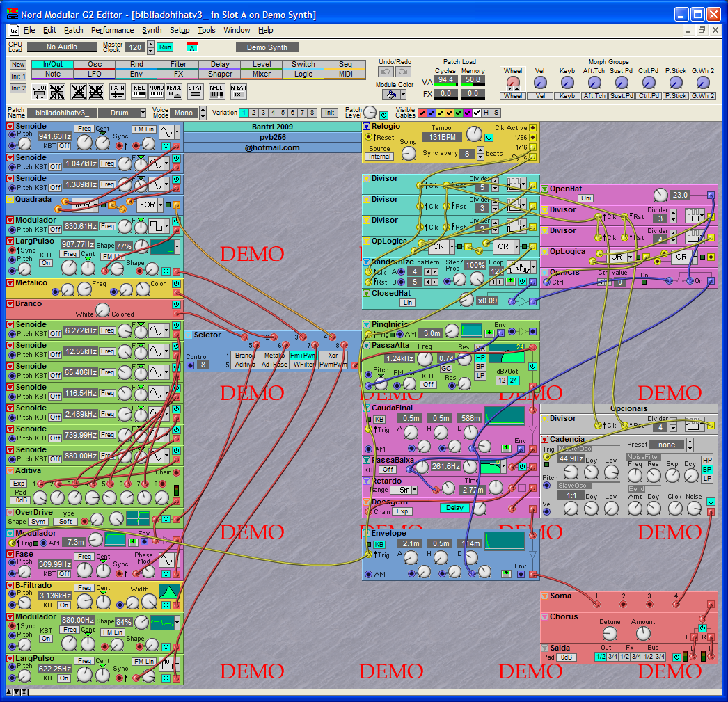The height and width of the screenshot is (702, 728).
Task: Collapse the Relogio module triangle
Action: [367, 127]
